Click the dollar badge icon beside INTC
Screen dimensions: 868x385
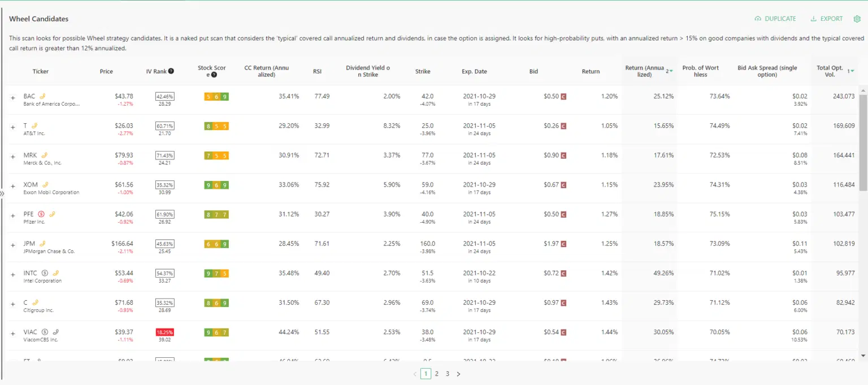(45, 273)
